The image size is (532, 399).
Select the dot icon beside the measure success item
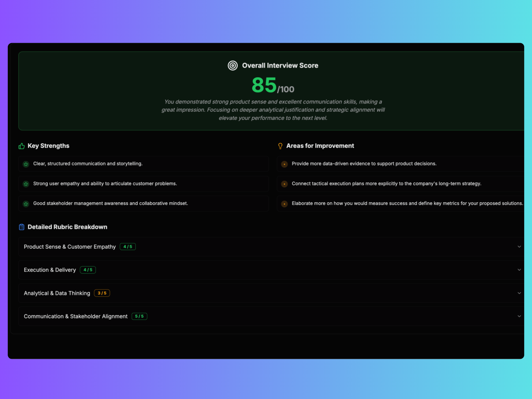tap(285, 204)
